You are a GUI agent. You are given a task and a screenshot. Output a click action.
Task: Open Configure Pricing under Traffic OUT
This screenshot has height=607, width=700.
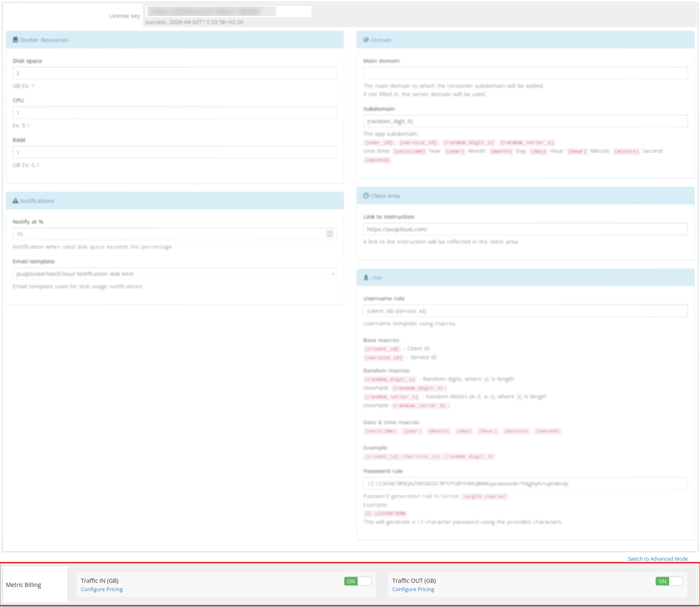coord(413,589)
